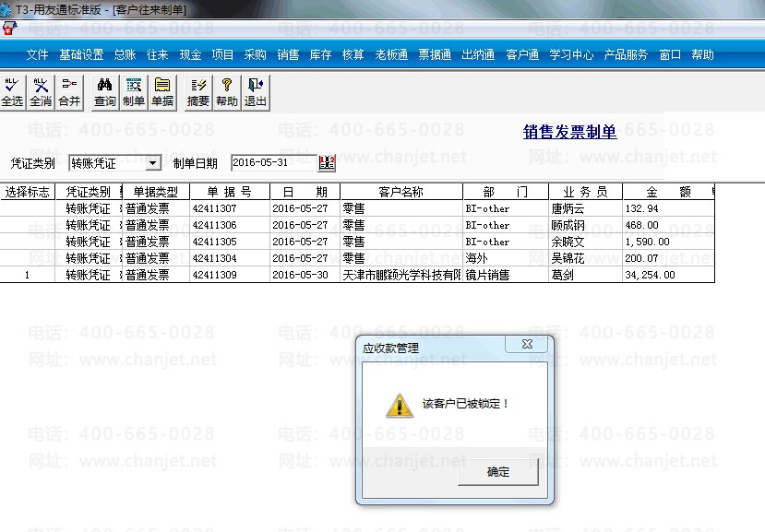Open the 产品服务 menu

click(x=626, y=54)
